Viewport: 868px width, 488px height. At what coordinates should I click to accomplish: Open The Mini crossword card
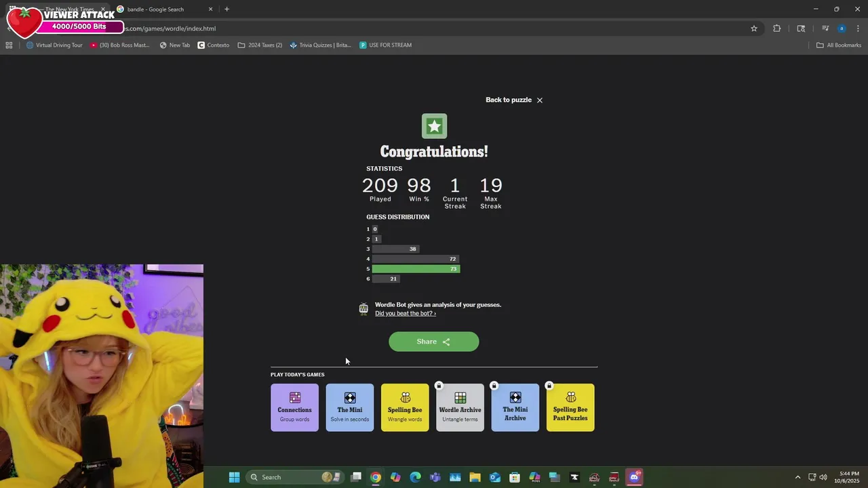(350, 407)
